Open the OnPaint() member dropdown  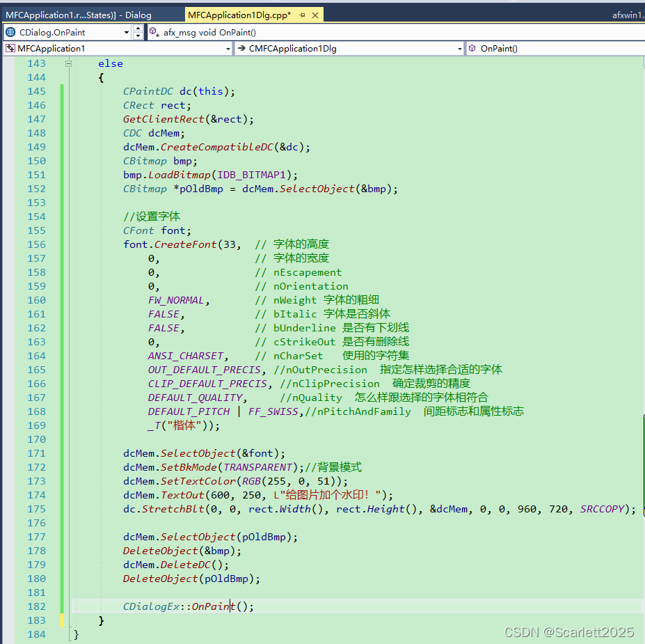pyautogui.click(x=555, y=49)
